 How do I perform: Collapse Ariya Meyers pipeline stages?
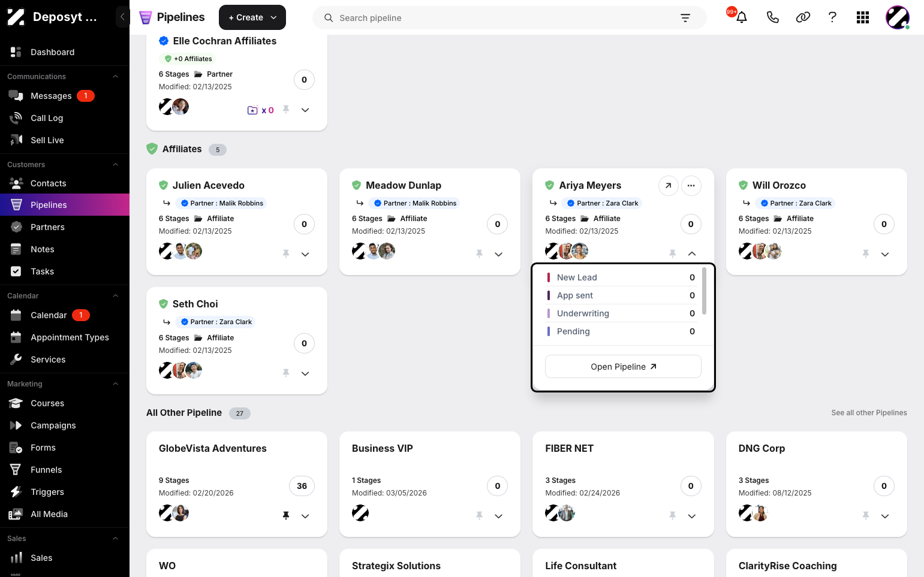coord(692,254)
